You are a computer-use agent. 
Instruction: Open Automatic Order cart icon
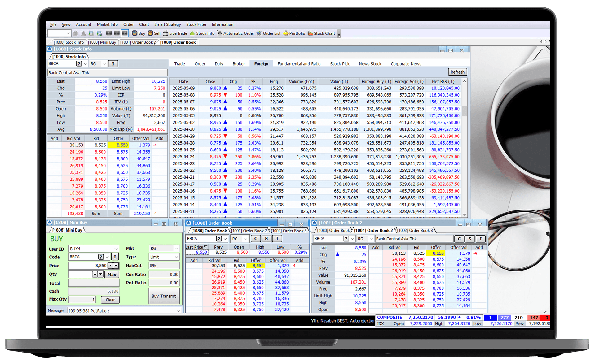220,33
